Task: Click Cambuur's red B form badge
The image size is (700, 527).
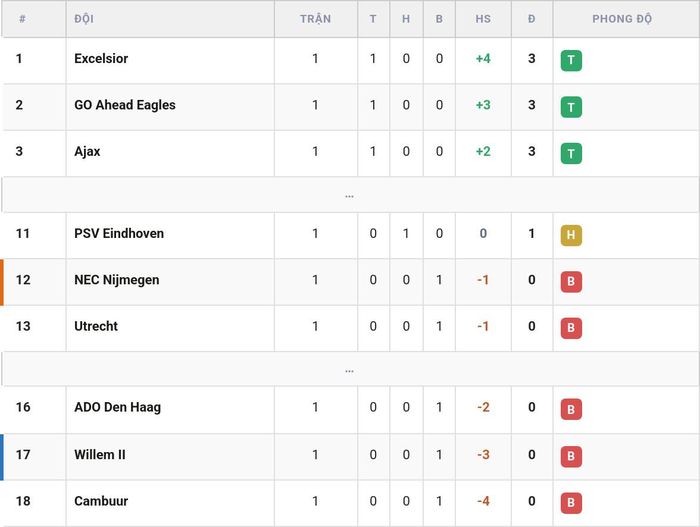Action: pos(571,503)
